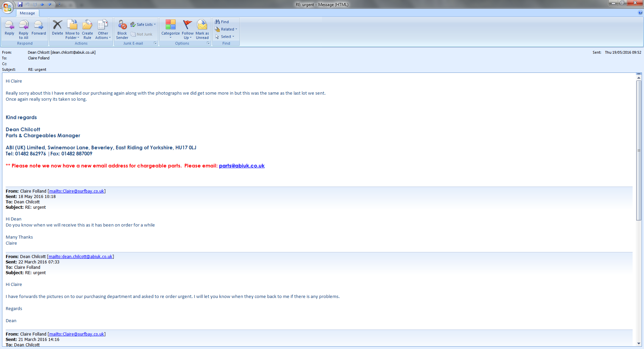644x349 pixels.
Task: Click Claire's mailto link in 21 March header
Action: click(x=76, y=334)
